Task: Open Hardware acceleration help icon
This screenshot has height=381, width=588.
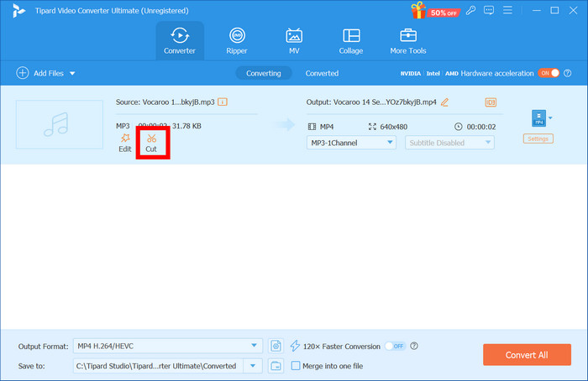Action: coord(568,73)
